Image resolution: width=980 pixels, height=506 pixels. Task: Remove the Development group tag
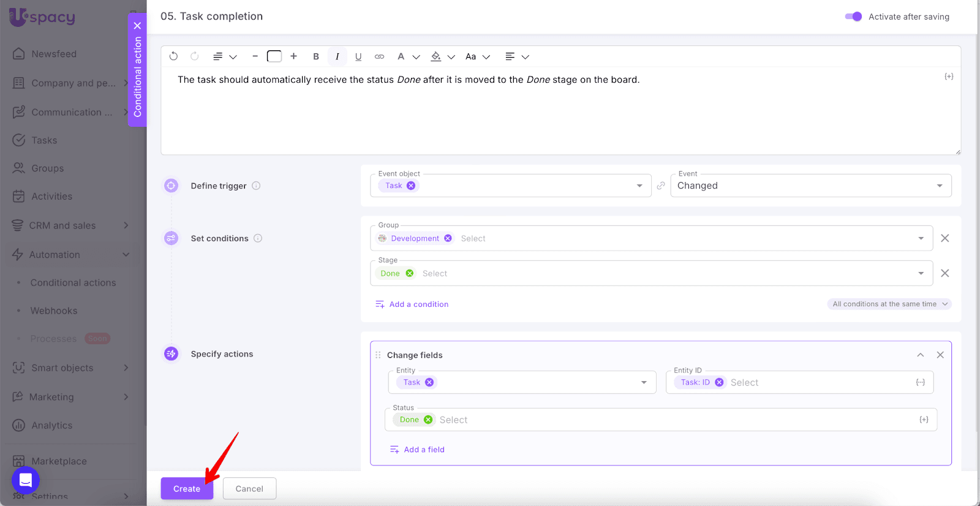click(448, 238)
